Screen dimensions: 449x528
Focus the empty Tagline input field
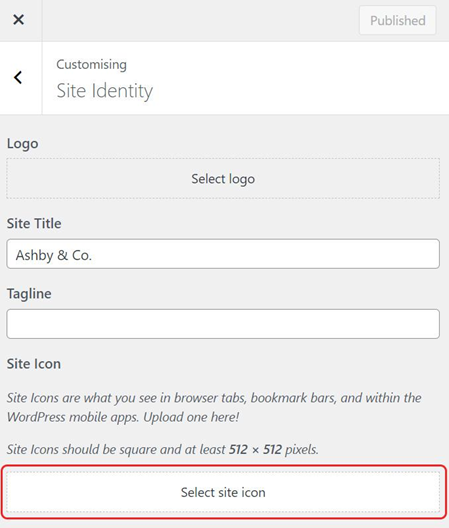223,324
